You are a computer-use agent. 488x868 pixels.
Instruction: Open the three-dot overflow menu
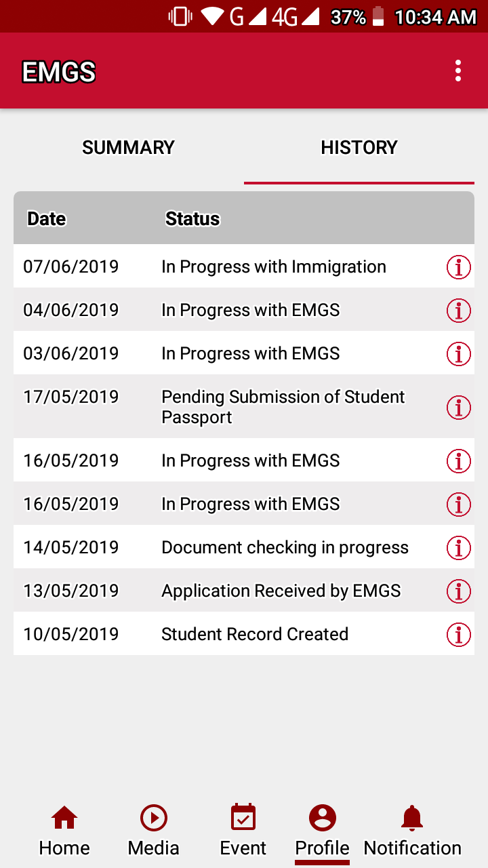(459, 71)
